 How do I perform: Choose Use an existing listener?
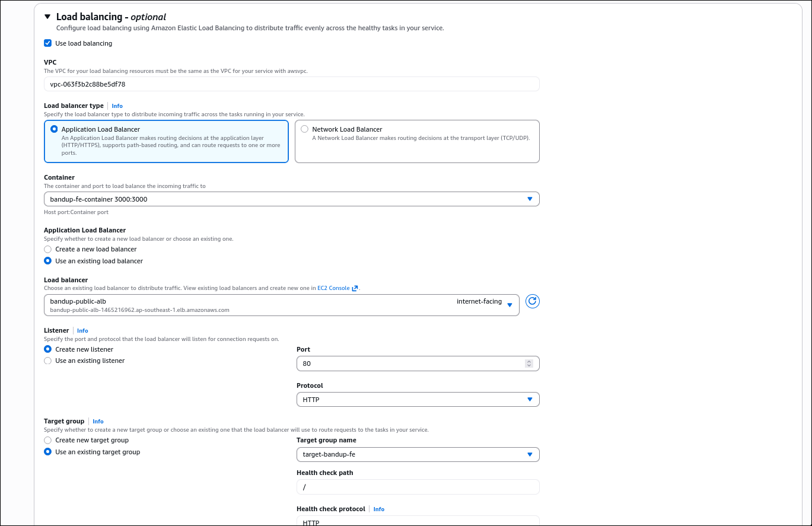click(47, 360)
